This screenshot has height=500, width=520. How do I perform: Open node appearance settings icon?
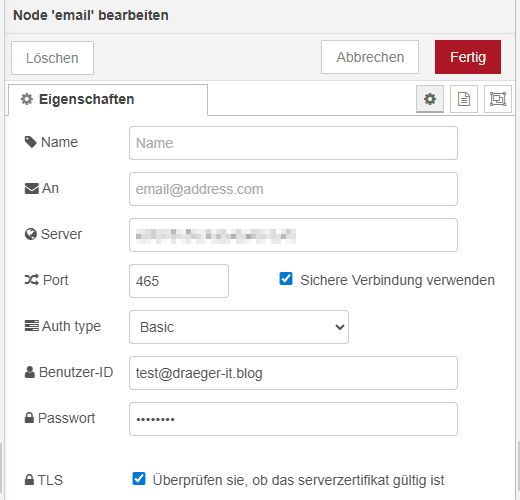click(x=498, y=99)
